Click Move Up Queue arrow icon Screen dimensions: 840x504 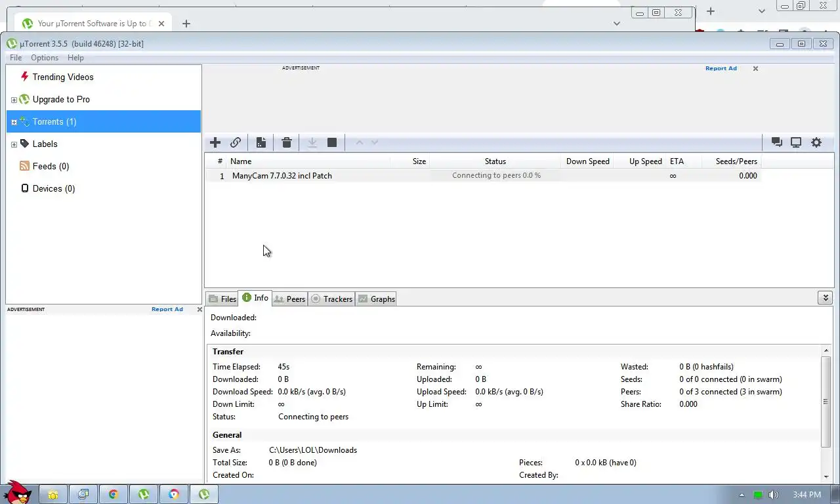pyautogui.click(x=360, y=142)
